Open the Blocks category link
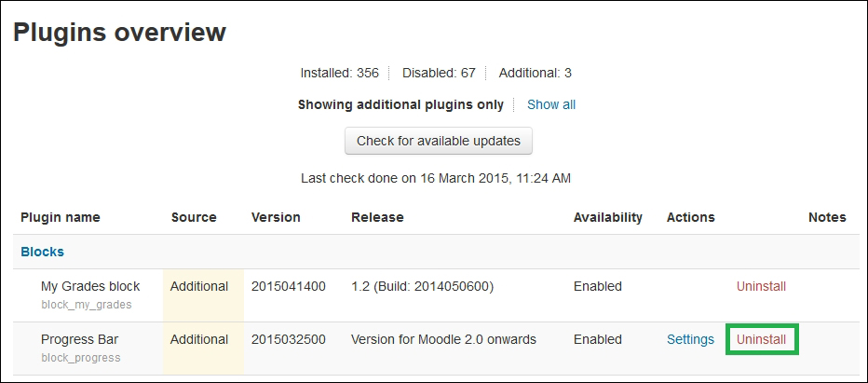This screenshot has height=383, width=868. coord(42,252)
